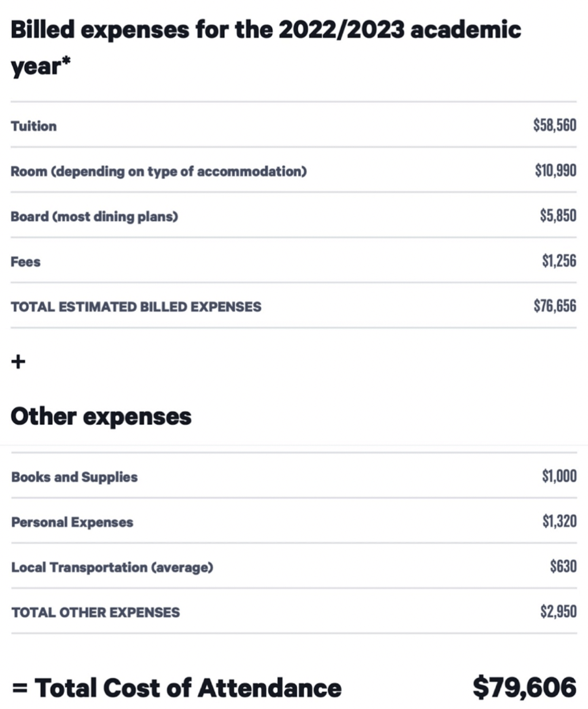Select the $630 transportation amount
The width and height of the screenshot is (588, 709).
(x=563, y=566)
